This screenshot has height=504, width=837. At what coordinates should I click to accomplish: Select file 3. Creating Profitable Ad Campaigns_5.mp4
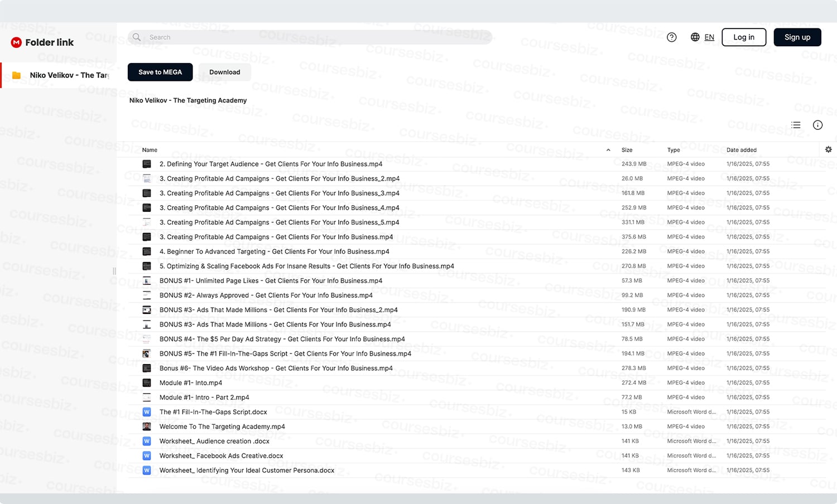click(x=280, y=222)
